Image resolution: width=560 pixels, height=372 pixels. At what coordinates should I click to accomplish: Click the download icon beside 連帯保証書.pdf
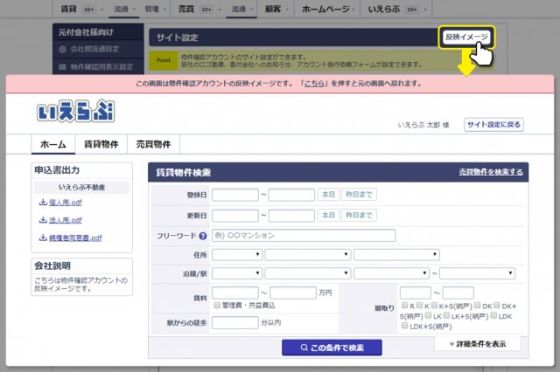pos(43,237)
